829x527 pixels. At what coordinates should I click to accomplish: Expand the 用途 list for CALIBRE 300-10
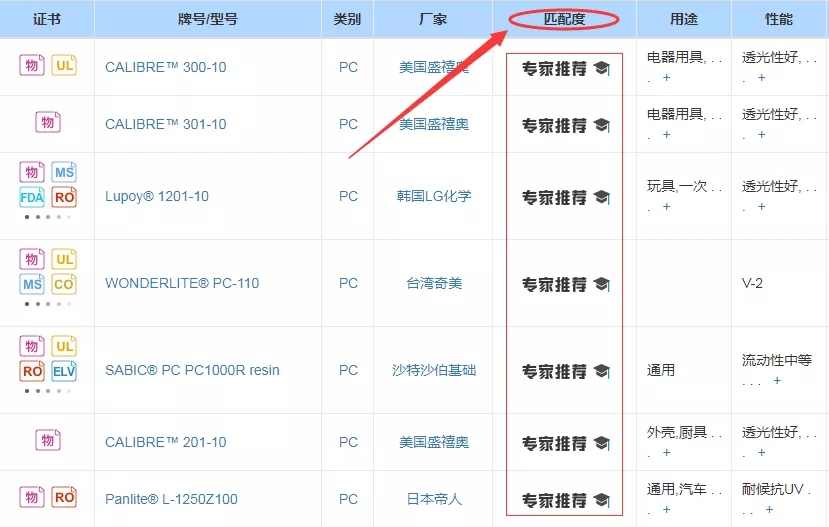[666, 77]
